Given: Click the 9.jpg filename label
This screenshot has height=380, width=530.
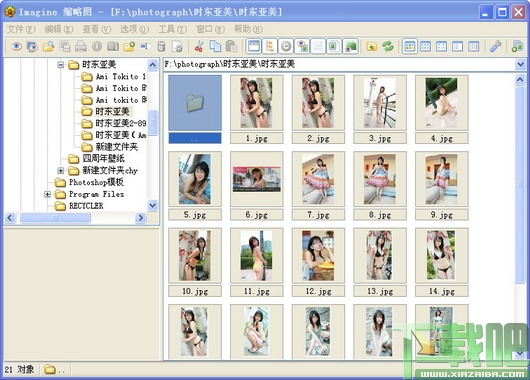Looking at the screenshot, I should point(442,215).
